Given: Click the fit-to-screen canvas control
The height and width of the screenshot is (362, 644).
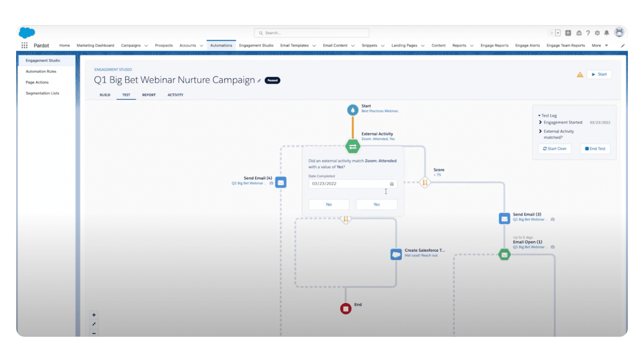Looking at the screenshot, I should pos(94,324).
